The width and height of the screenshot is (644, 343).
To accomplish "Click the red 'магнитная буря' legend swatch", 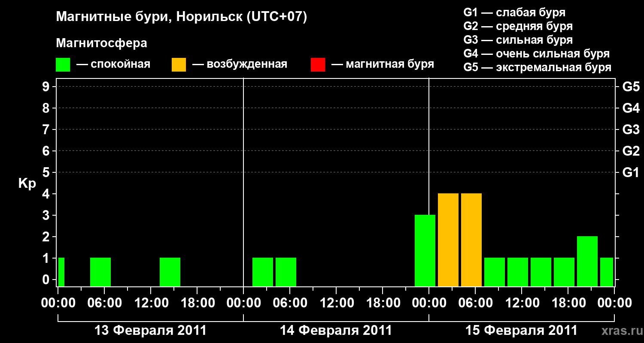I will click(x=318, y=65).
